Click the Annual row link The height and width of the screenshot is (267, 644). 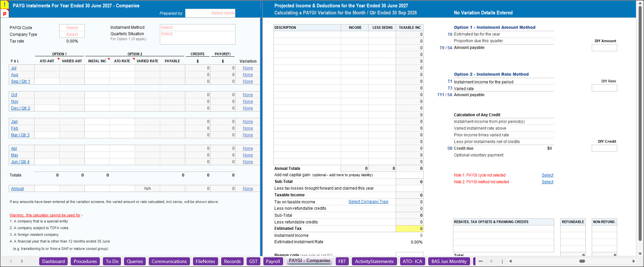[x=17, y=189]
